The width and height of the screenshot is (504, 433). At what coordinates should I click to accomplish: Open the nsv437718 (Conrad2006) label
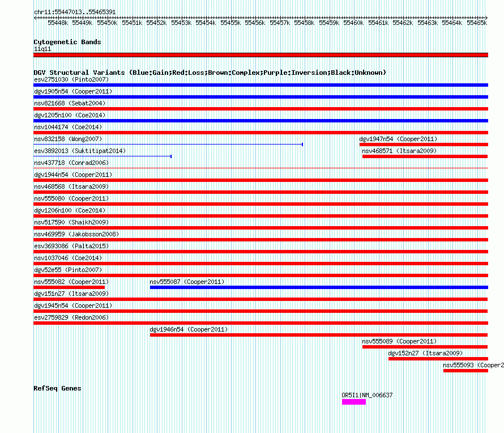coord(71,163)
